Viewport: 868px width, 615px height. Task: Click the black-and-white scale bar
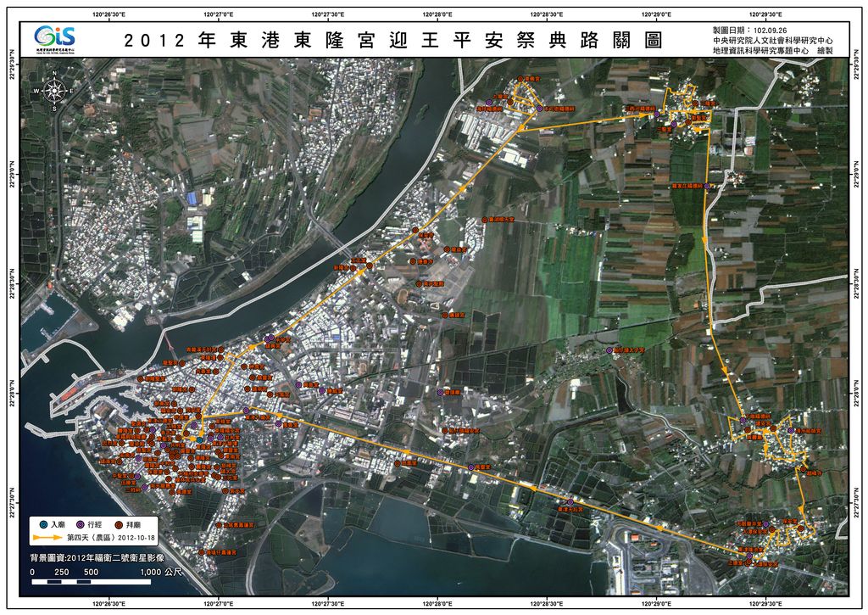click(91, 582)
